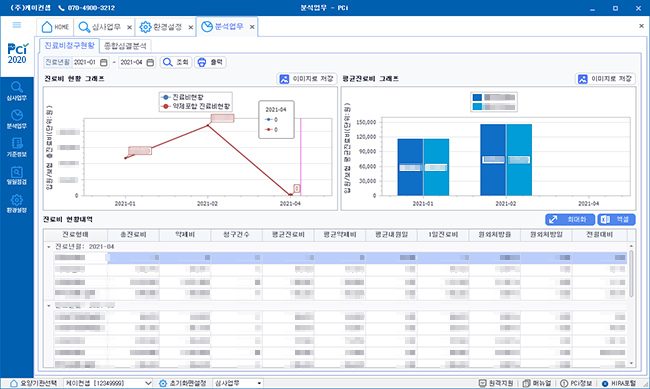
Task: Sort by 원외처방일 column header
Action: click(546, 235)
